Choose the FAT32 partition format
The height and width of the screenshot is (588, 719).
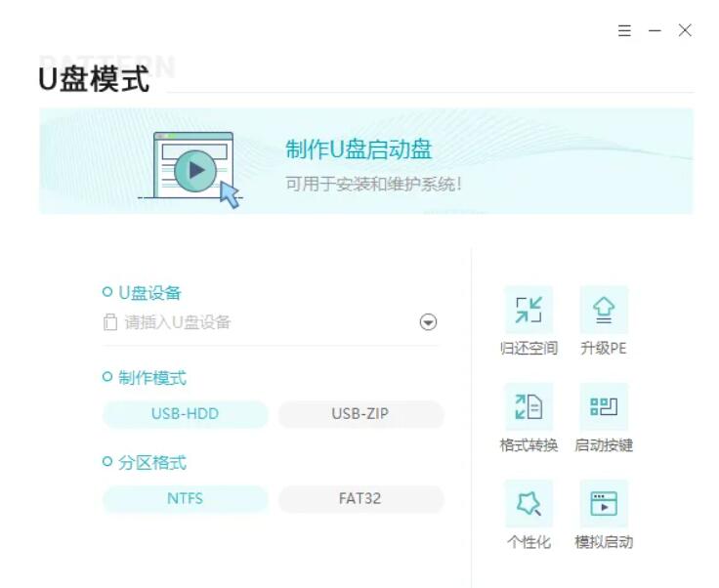tap(360, 499)
